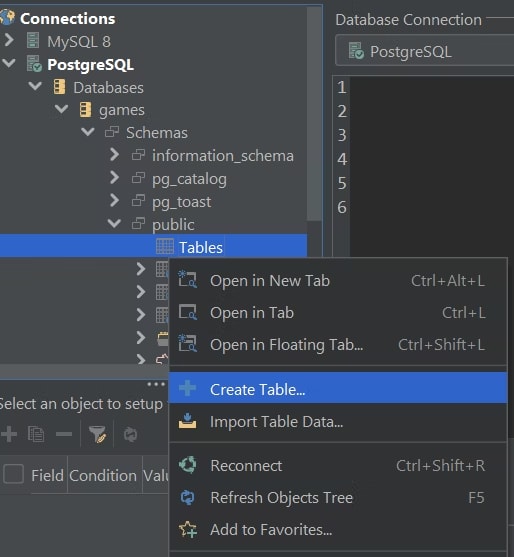Collapse the PostgreSQL connection node

point(9,63)
